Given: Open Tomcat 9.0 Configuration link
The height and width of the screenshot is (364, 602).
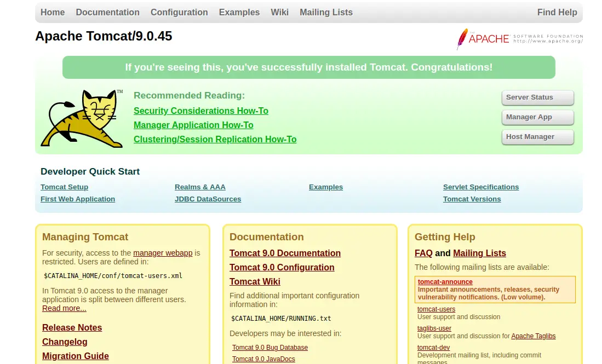Looking at the screenshot, I should [x=282, y=267].
